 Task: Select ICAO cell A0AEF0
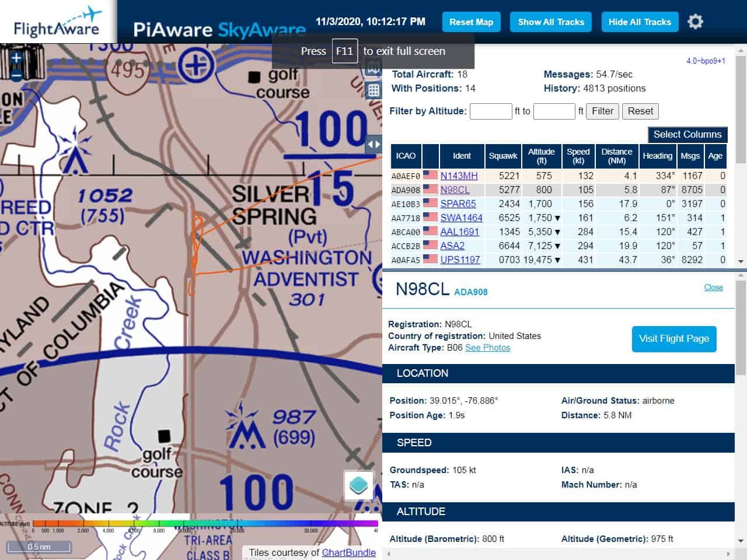406,176
